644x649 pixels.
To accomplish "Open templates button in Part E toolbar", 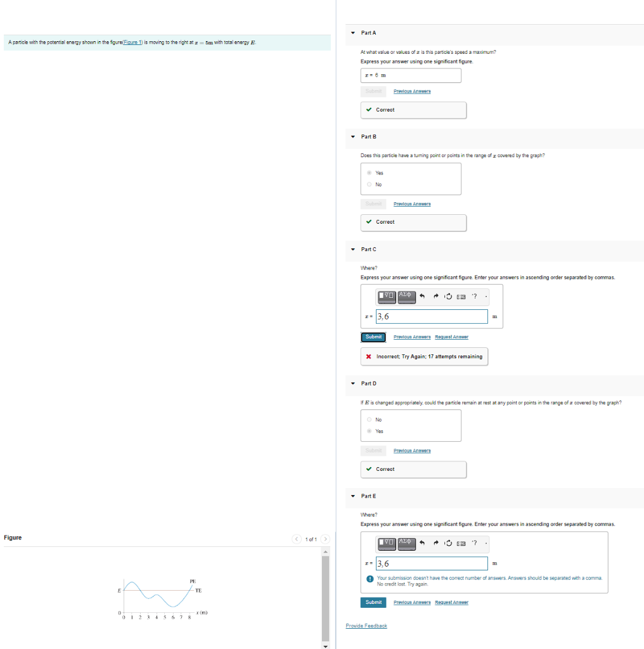I will click(387, 543).
